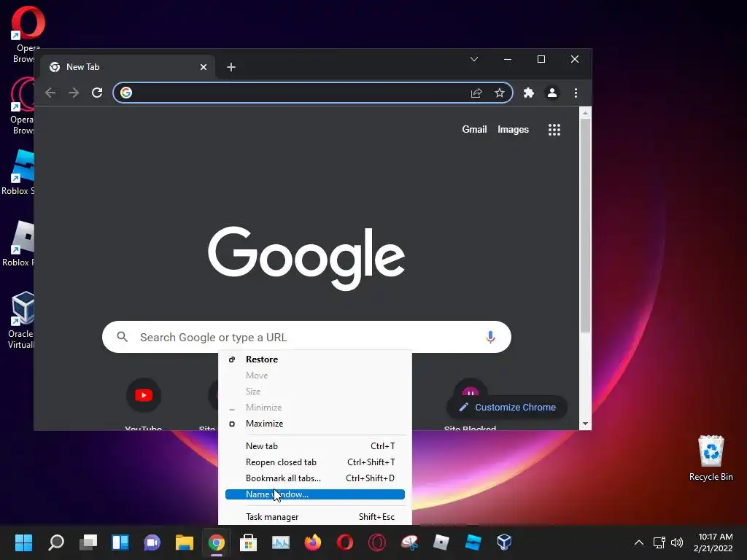Viewport: 747px width, 560px height.
Task: Open Task View on the taskbar
Action: 88,542
